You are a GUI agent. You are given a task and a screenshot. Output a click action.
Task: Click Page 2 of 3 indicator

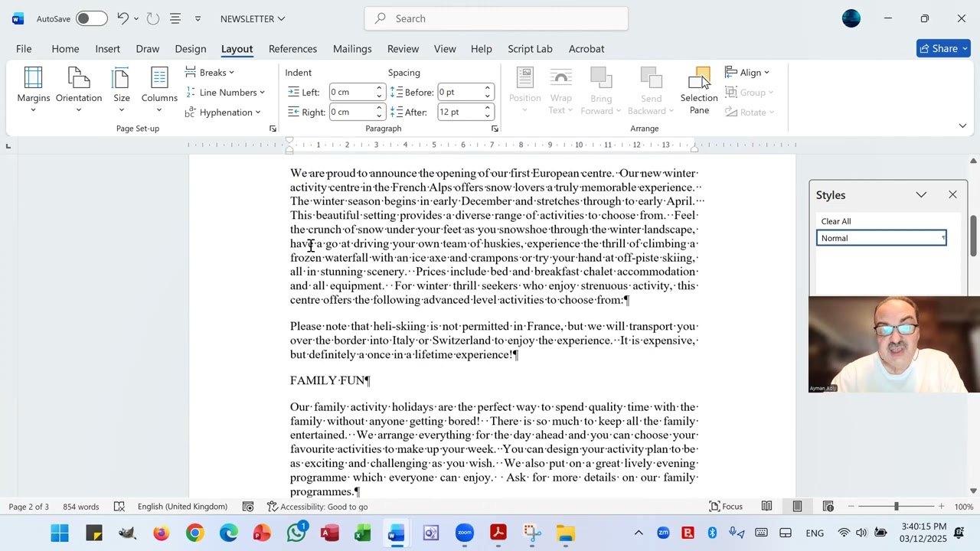[28, 507]
